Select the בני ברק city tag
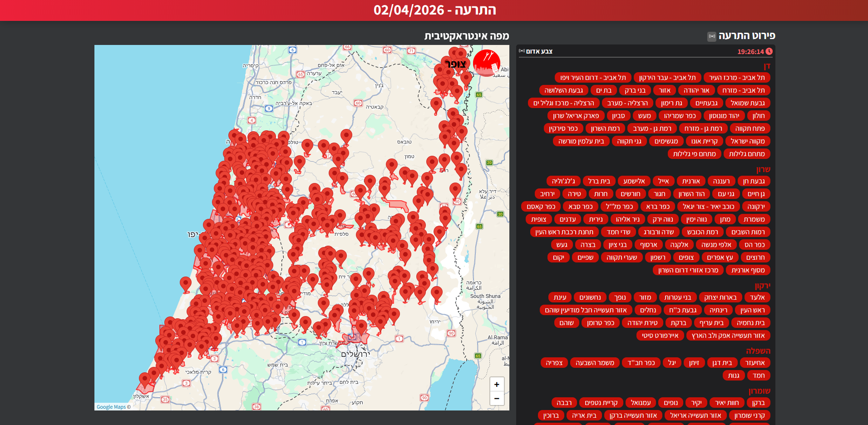 [635, 90]
